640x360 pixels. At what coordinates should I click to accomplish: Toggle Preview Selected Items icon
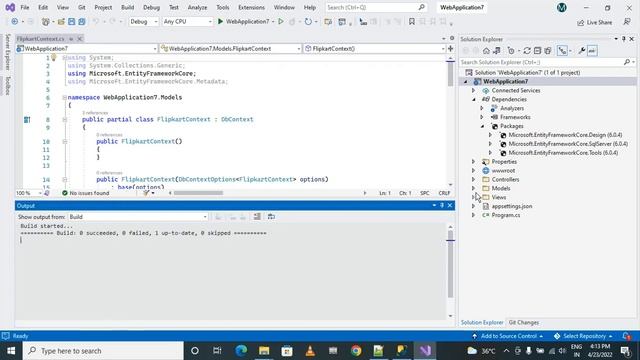coord(592,51)
